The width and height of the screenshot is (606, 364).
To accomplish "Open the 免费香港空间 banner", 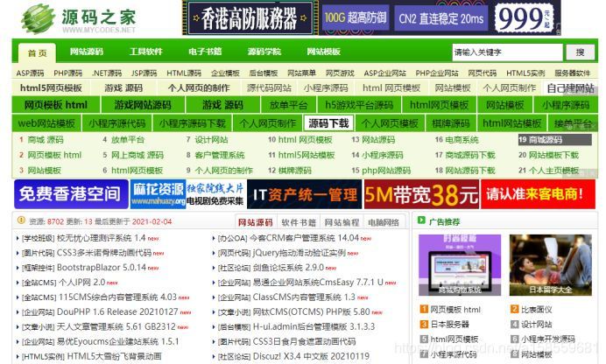I will (71, 194).
